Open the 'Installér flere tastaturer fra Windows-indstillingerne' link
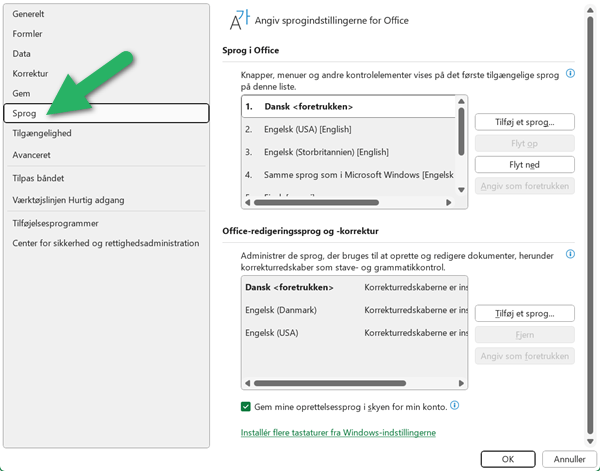This screenshot has width=600, height=471. pos(338,433)
